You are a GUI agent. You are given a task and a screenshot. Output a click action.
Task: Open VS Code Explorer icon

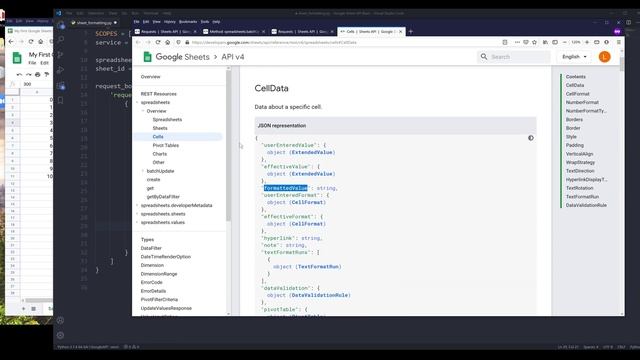[x=61, y=25]
